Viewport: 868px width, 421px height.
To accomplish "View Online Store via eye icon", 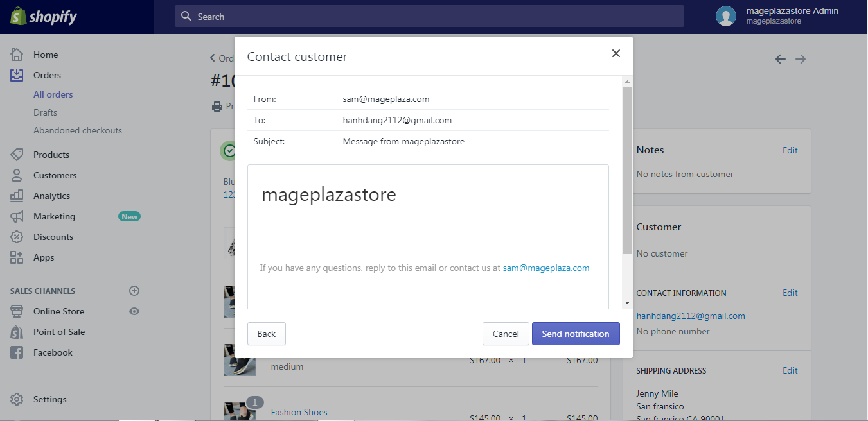I will [x=134, y=311].
